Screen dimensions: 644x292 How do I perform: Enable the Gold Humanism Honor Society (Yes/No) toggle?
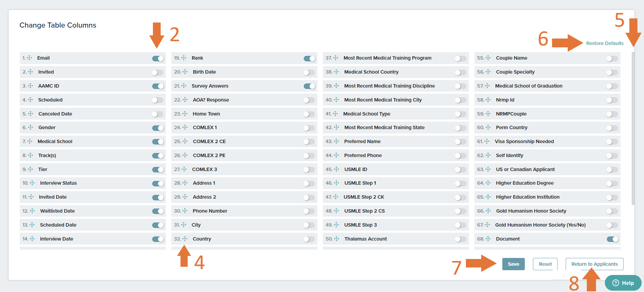pos(612,225)
